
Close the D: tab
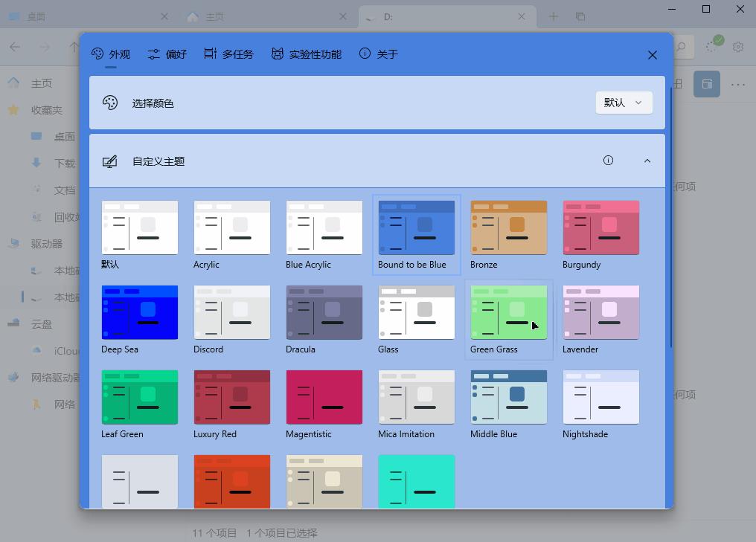tap(522, 16)
